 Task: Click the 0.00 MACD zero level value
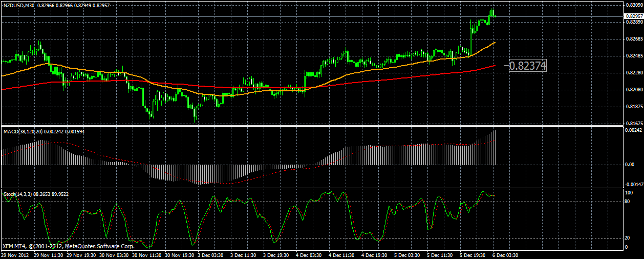point(629,165)
